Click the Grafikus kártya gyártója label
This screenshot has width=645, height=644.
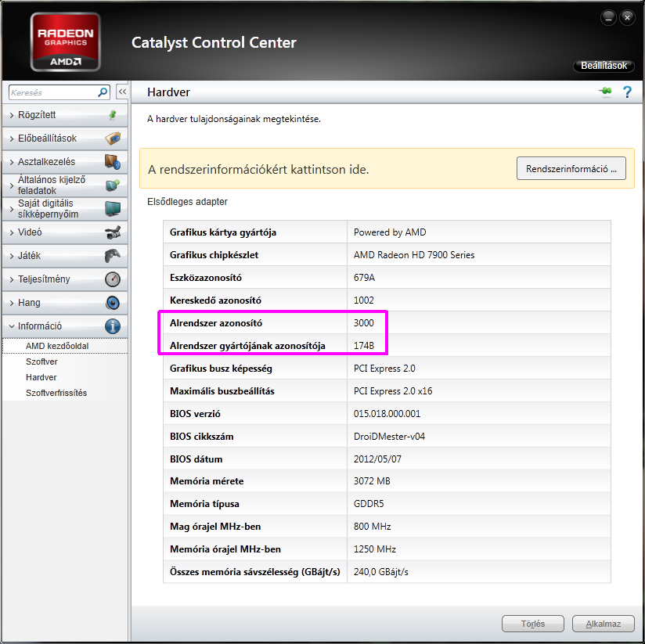point(223,232)
